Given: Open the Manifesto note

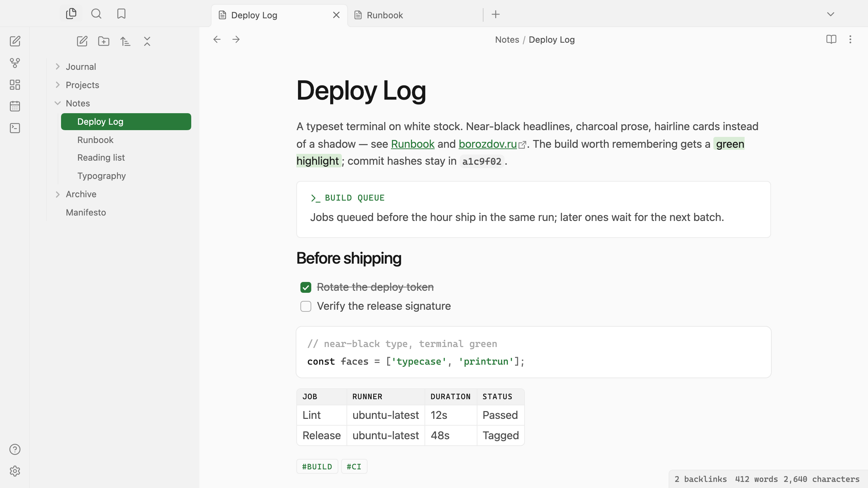Looking at the screenshot, I should (x=121, y=212).
